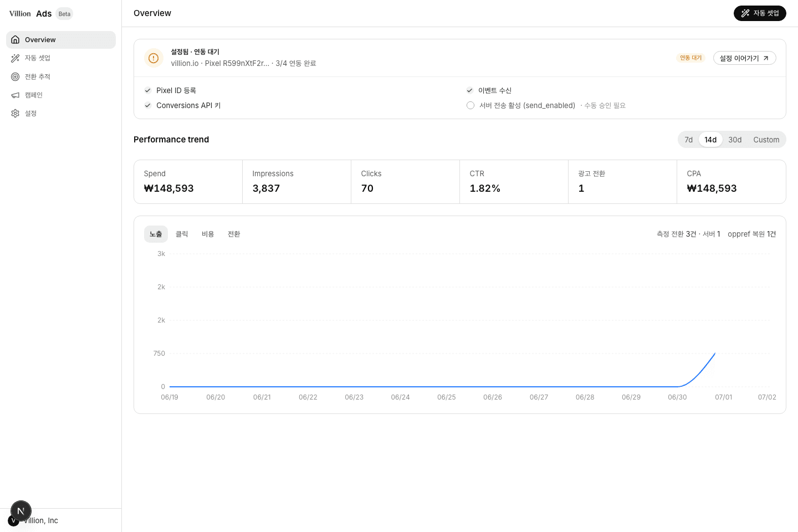798x532 pixels.
Task: Click the orange warning icon in setup card
Action: point(154,58)
